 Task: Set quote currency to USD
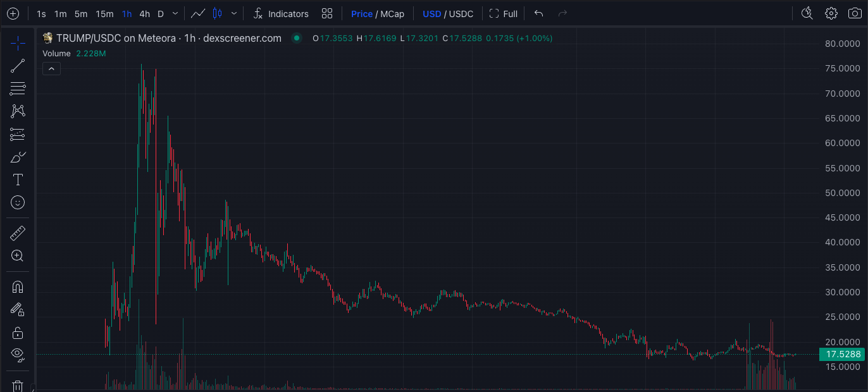coord(432,13)
